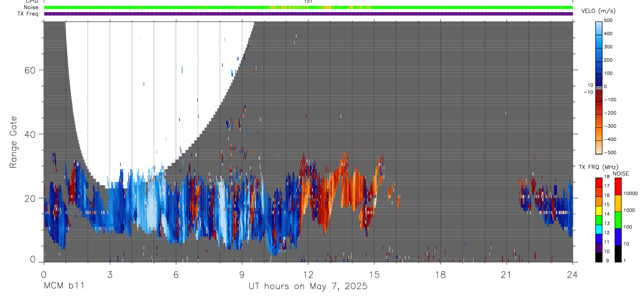644x297 pixels.
Task: Click the Range Gate axis title
Action: [14, 142]
